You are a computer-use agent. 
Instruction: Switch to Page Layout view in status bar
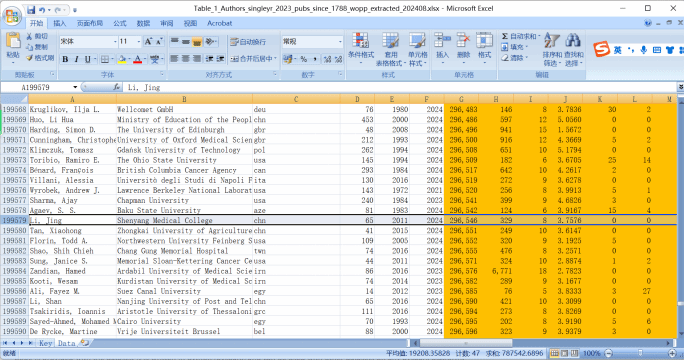(x=564, y=353)
